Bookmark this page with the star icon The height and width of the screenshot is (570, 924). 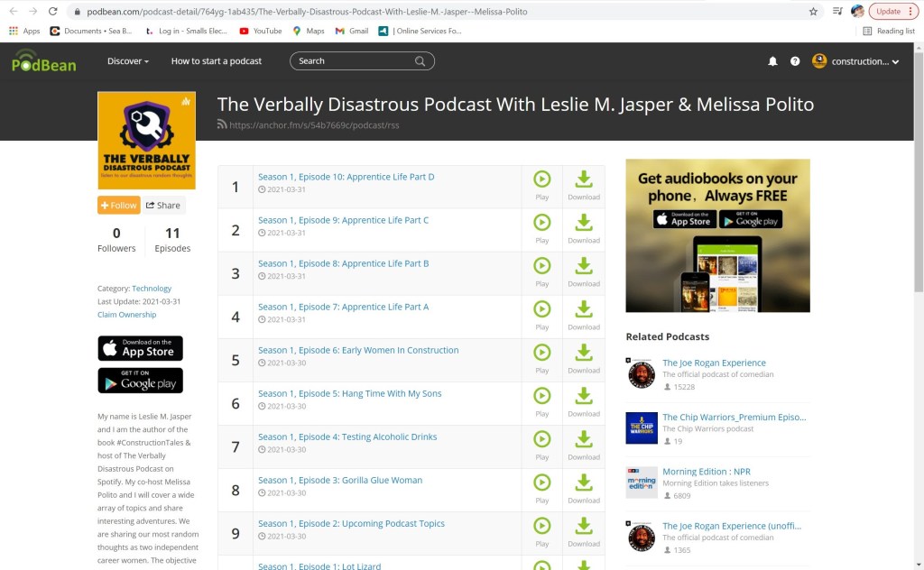[x=813, y=12]
